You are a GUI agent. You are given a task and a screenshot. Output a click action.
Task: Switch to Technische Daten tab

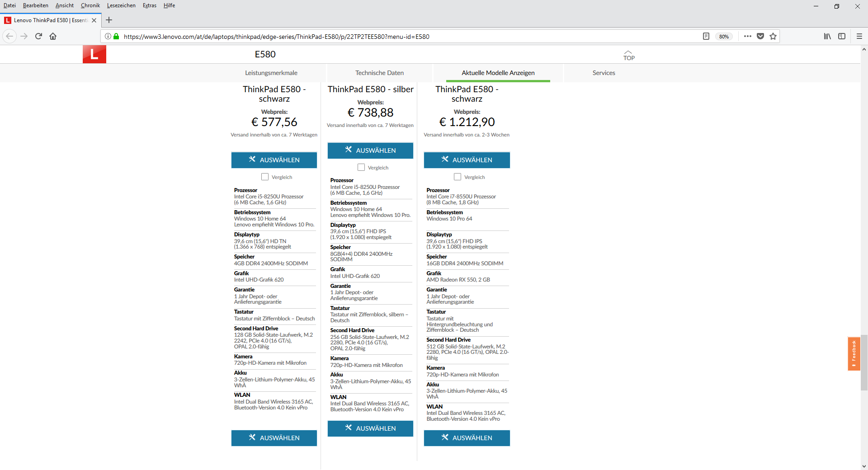pos(379,73)
